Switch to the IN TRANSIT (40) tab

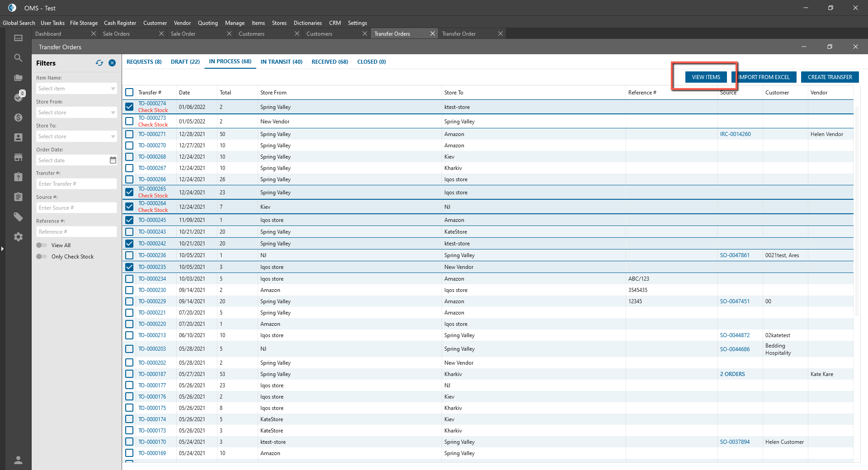(x=281, y=62)
